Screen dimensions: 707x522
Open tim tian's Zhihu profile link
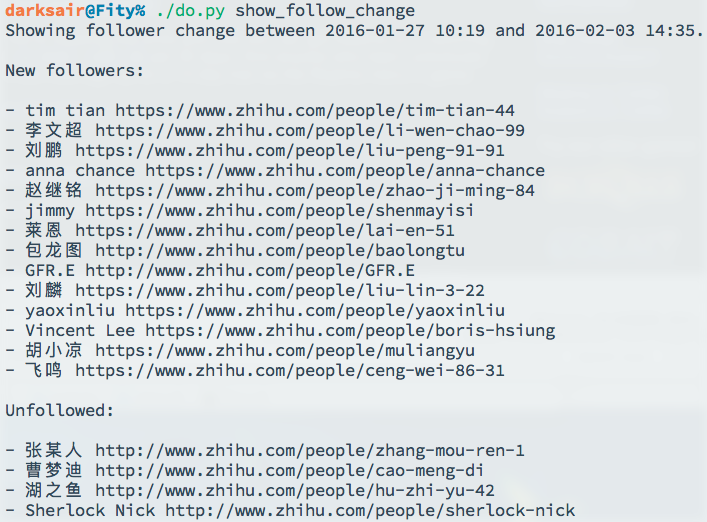(x=315, y=110)
